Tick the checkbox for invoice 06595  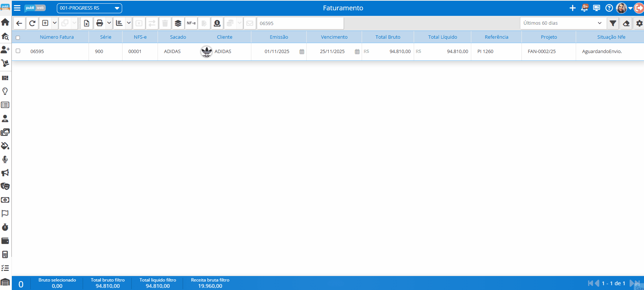[x=18, y=51]
